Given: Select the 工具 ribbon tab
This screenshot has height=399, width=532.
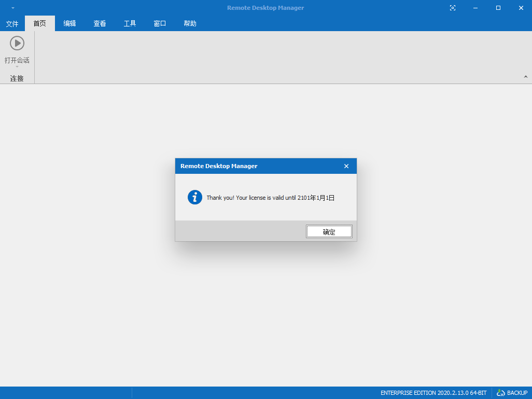Looking at the screenshot, I should 130,23.
